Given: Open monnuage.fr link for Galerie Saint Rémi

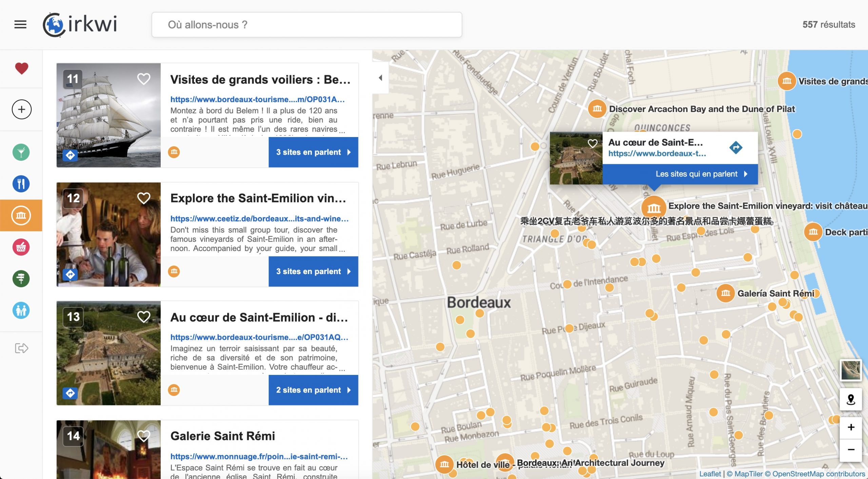Looking at the screenshot, I should pyautogui.click(x=259, y=457).
